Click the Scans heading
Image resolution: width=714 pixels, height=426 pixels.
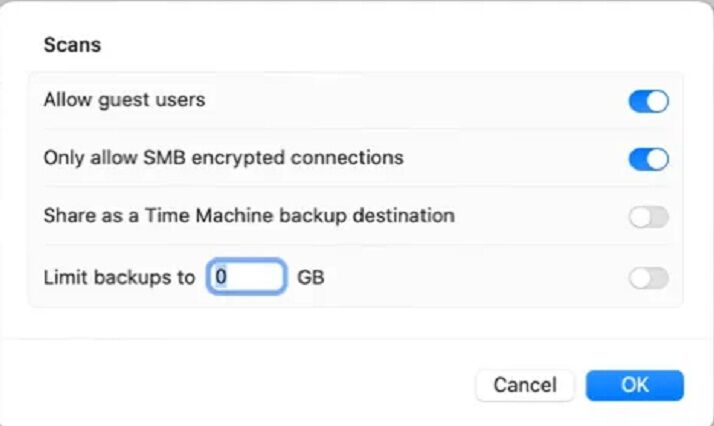(x=73, y=45)
